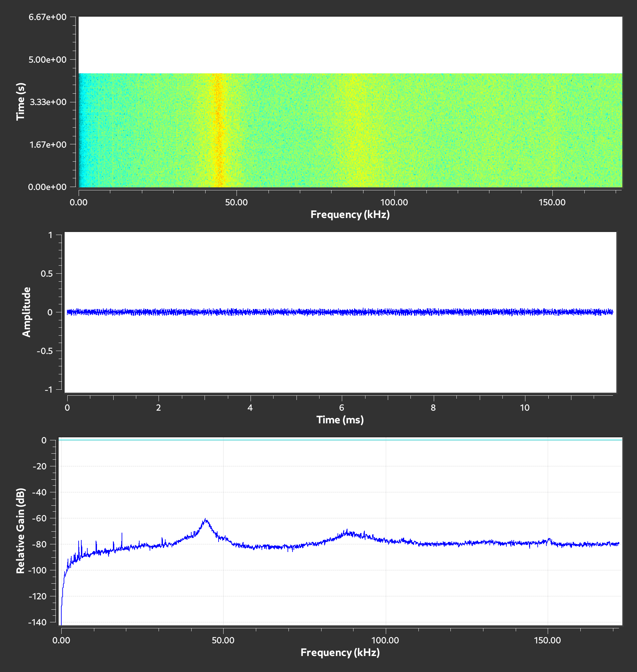Click the spectrum plot's Frequency (kHz) axis label
The width and height of the screenshot is (637, 672).
pos(340,652)
